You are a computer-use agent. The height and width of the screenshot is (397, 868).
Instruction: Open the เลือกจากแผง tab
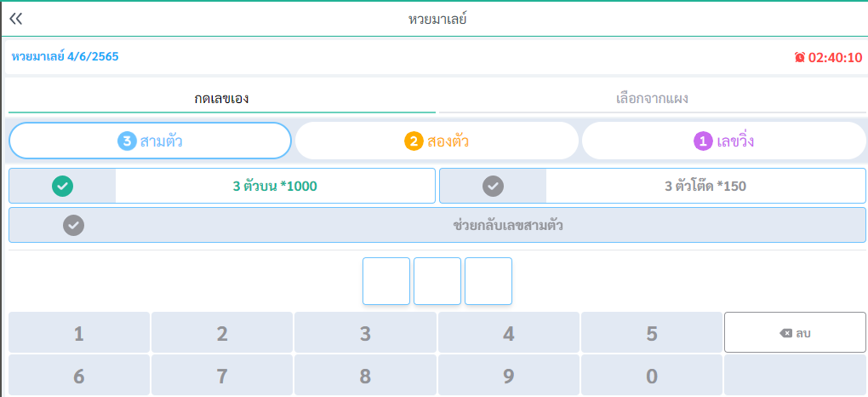click(651, 99)
